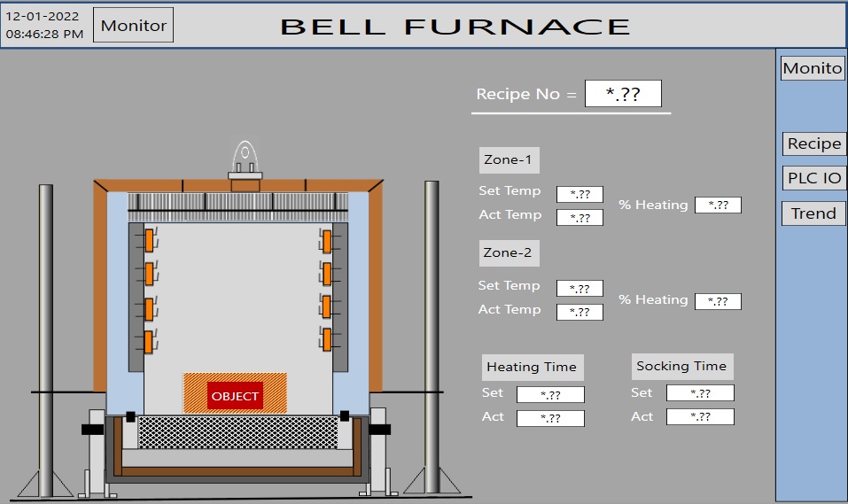Click the Monitor button in the header

[133, 25]
